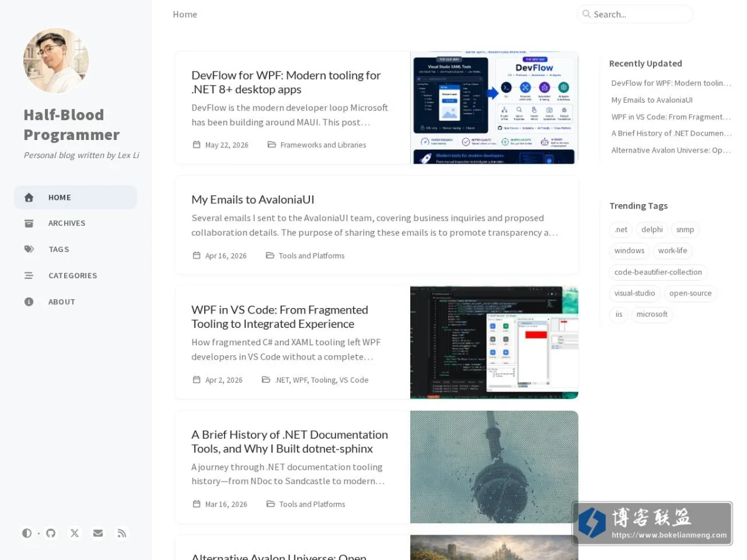
Task: Open the Half-Blood Programmer site title
Action: (x=72, y=124)
